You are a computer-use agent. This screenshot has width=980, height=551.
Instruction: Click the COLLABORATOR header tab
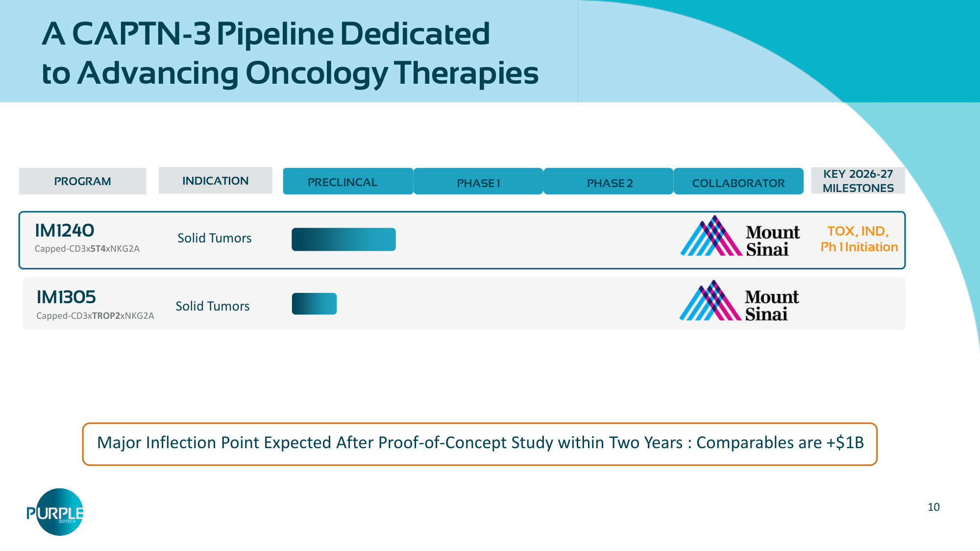pyautogui.click(x=738, y=182)
